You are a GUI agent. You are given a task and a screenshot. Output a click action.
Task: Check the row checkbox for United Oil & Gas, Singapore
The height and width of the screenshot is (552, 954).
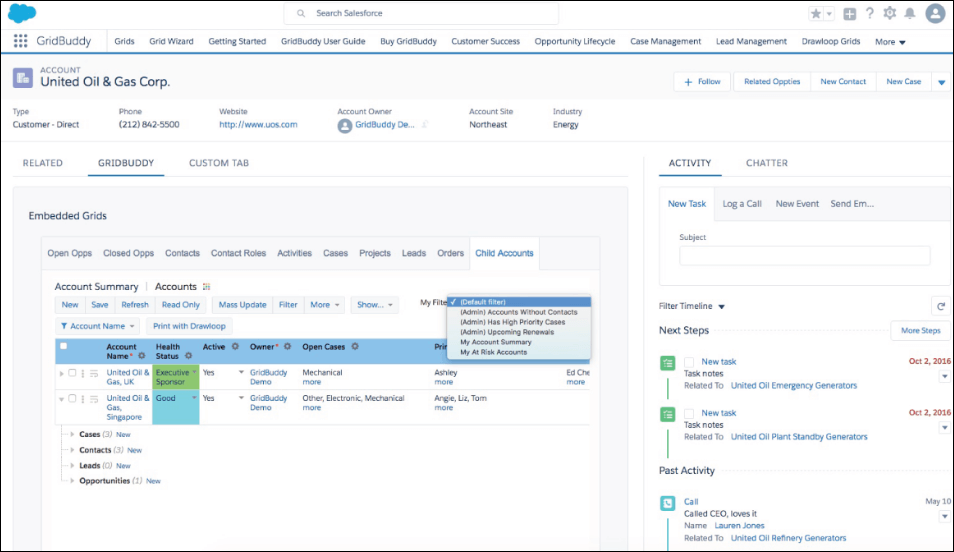pyautogui.click(x=72, y=398)
